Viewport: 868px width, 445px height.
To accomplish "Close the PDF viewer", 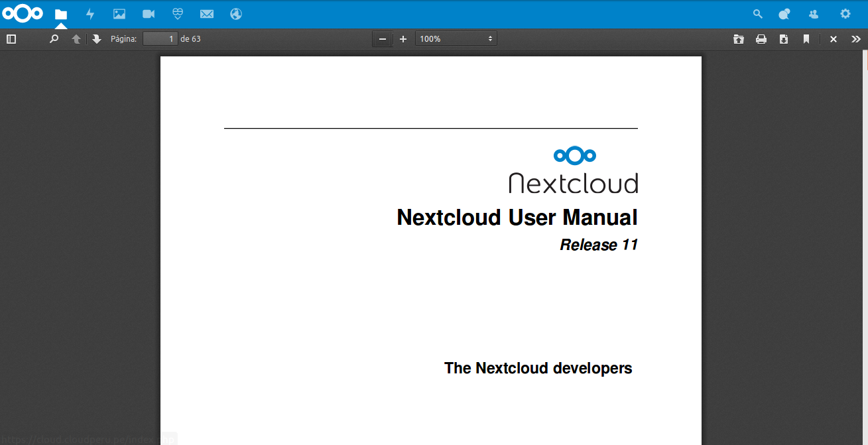I will click(834, 39).
